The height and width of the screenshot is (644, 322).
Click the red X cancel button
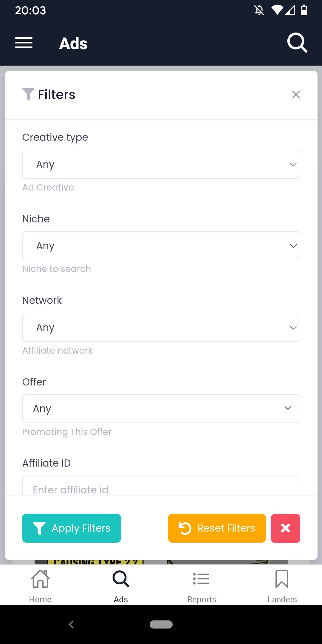[285, 528]
